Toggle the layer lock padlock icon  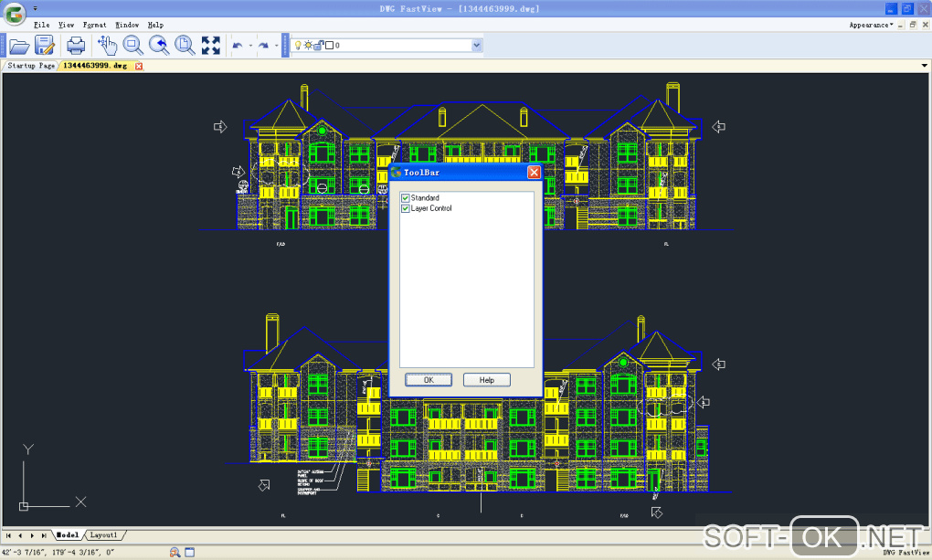pyautogui.click(x=319, y=45)
